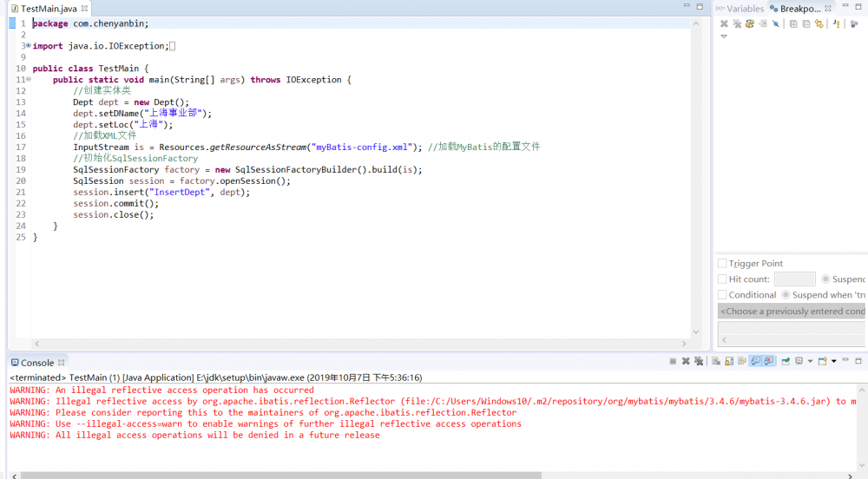Close the TestMain.java tab
This screenshot has height=479, width=868.
pos(85,9)
